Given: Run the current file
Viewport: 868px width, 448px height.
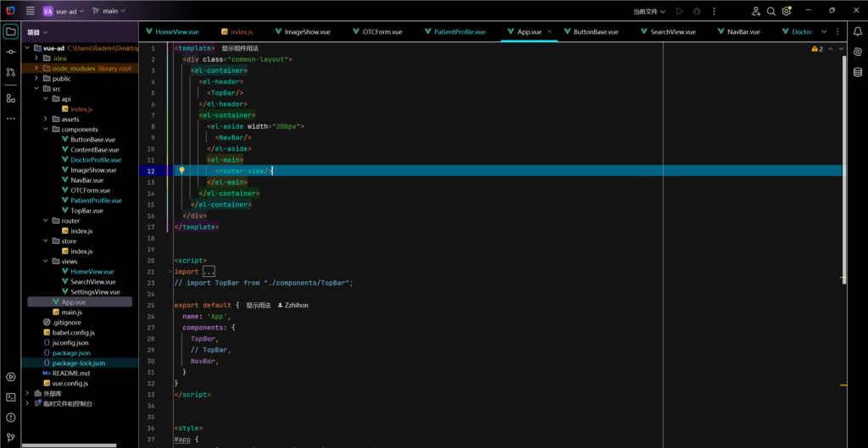Looking at the screenshot, I should (x=680, y=11).
